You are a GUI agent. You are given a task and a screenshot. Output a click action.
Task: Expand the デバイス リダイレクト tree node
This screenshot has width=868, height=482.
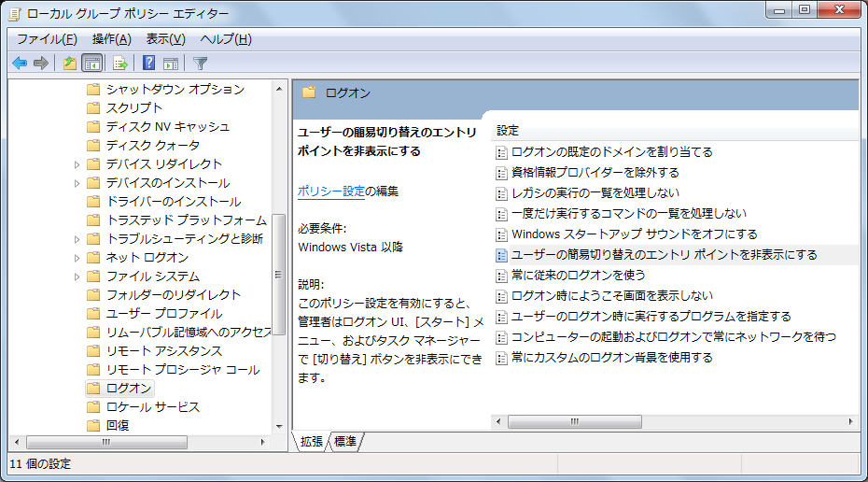click(x=77, y=164)
